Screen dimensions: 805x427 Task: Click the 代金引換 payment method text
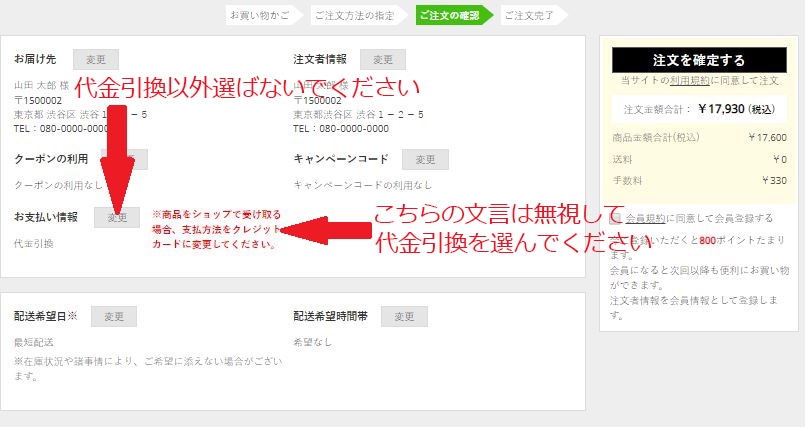point(34,244)
